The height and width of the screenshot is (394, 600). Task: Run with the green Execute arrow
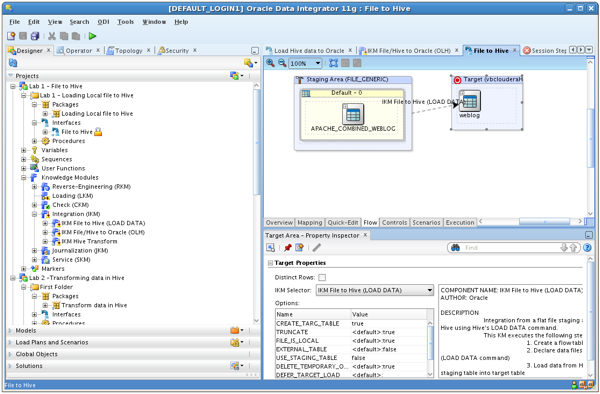(92, 36)
